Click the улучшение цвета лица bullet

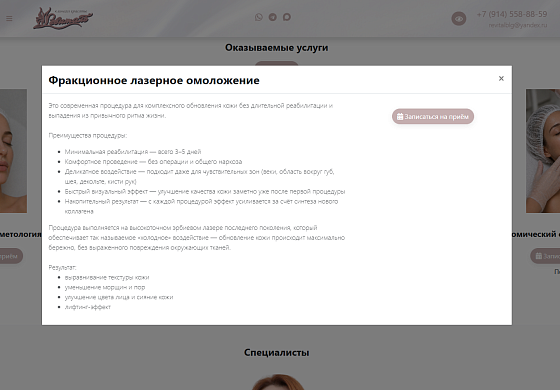click(x=119, y=297)
